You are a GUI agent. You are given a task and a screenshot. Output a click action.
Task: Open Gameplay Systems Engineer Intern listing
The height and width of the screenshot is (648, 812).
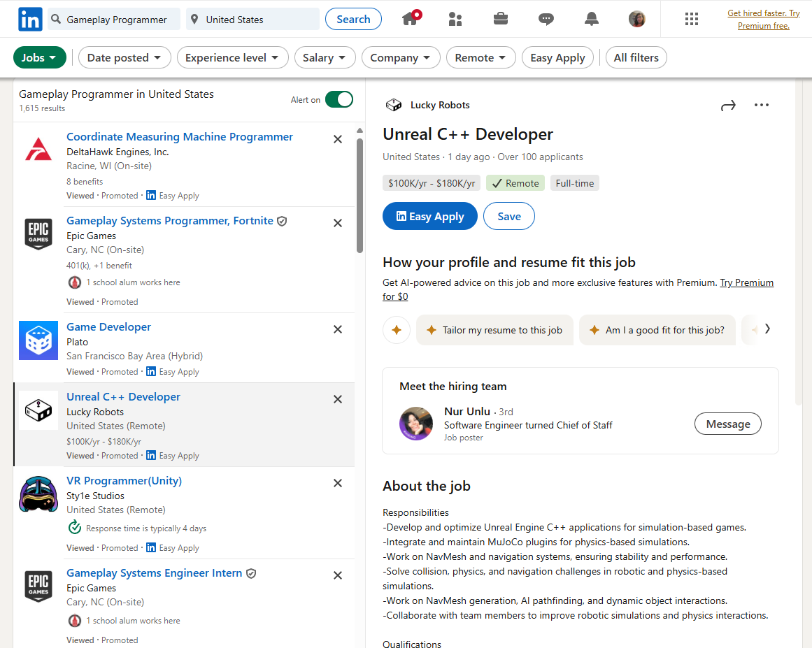coord(155,573)
